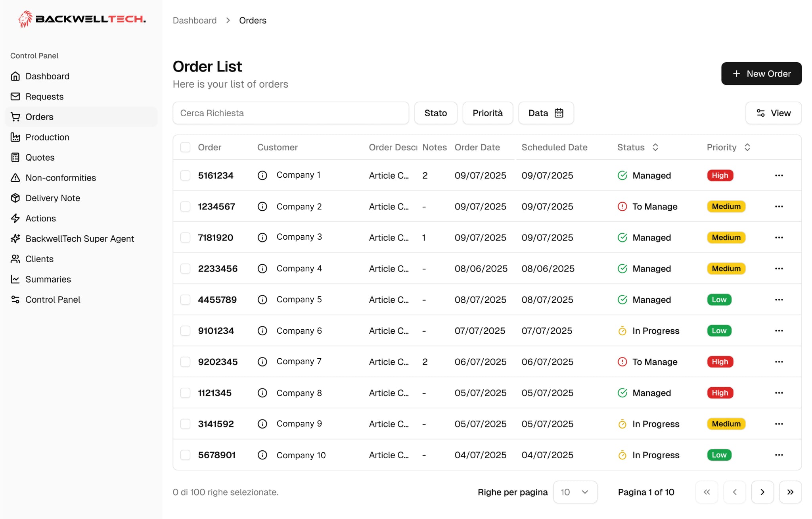Screen dimensions: 812x519
Task: Open row actions menu for order 1121345
Action: pos(779,393)
